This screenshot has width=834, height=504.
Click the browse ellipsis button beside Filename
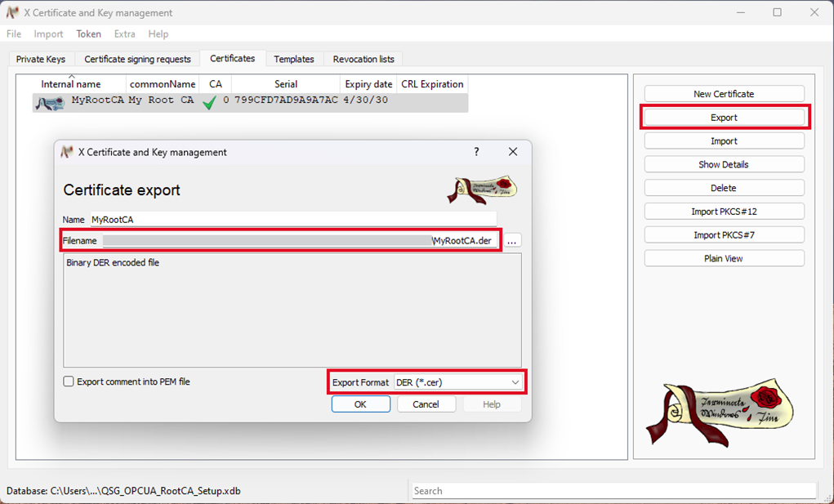(x=512, y=241)
